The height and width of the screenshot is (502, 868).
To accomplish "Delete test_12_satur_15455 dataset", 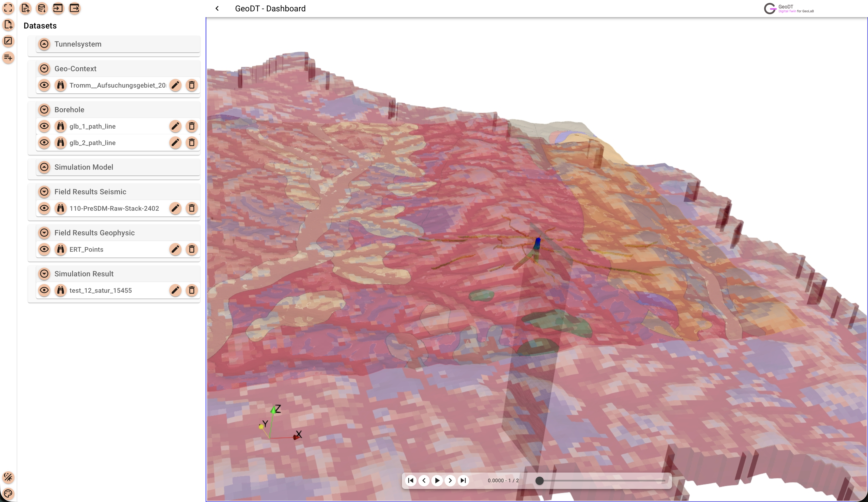I will click(x=192, y=290).
